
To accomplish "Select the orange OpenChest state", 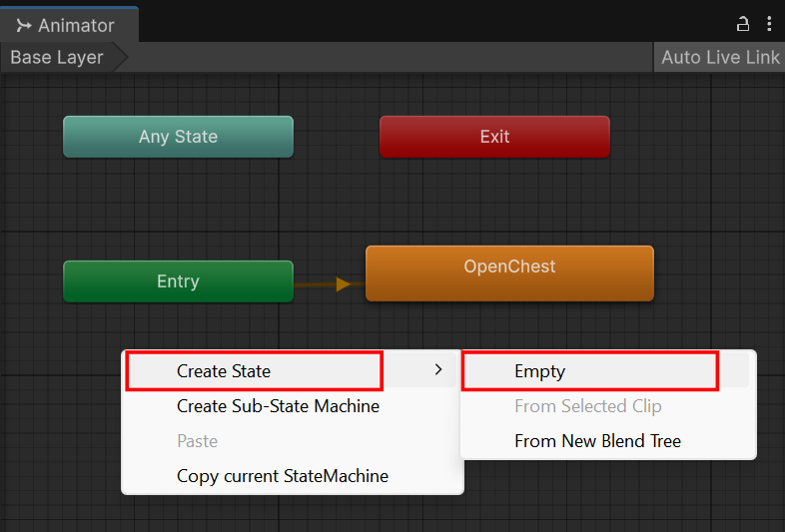I will (x=509, y=273).
